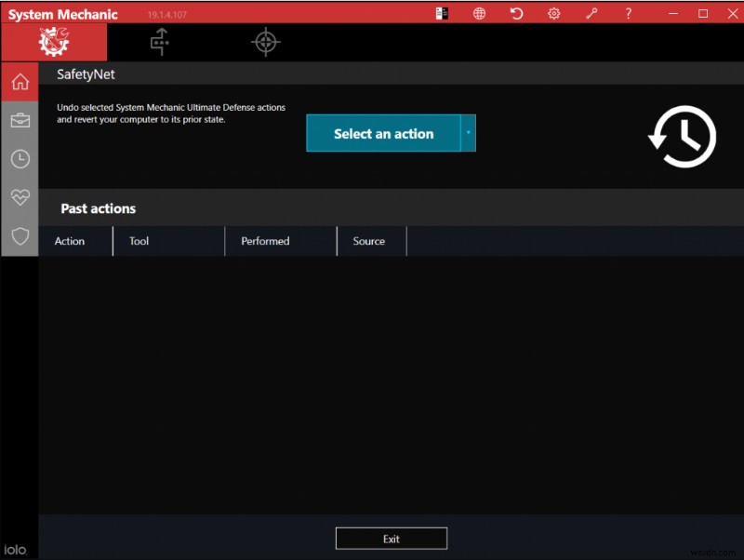Go to Home in the sidebar
The image size is (744, 560).
(x=20, y=82)
